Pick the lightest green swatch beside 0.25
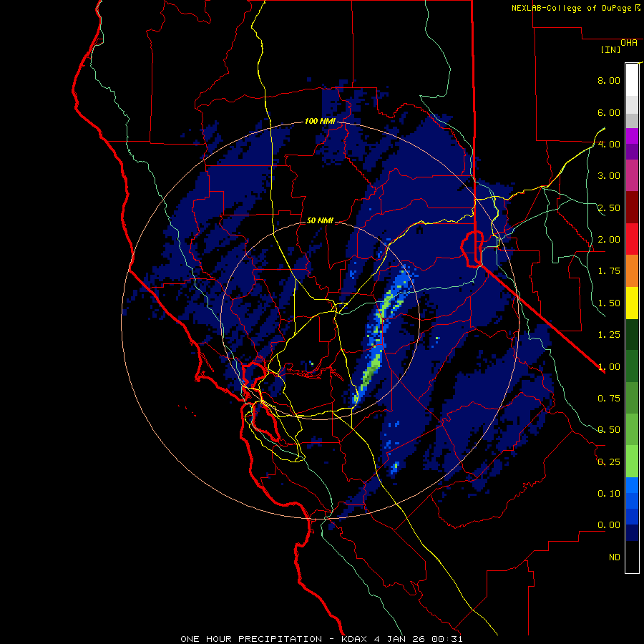 click(x=632, y=462)
